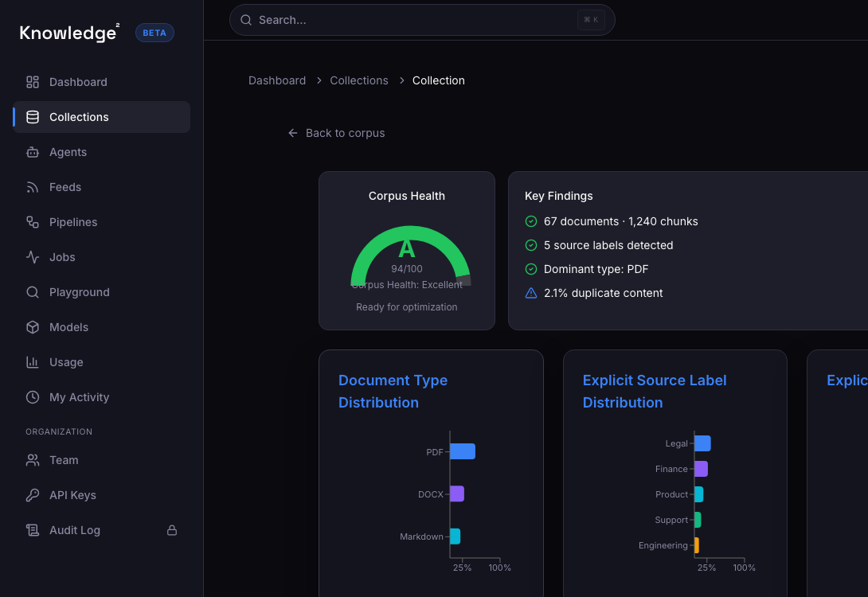Click the blue PDF bar in chart
Image resolution: width=868 pixels, height=597 pixels.
coord(462,451)
